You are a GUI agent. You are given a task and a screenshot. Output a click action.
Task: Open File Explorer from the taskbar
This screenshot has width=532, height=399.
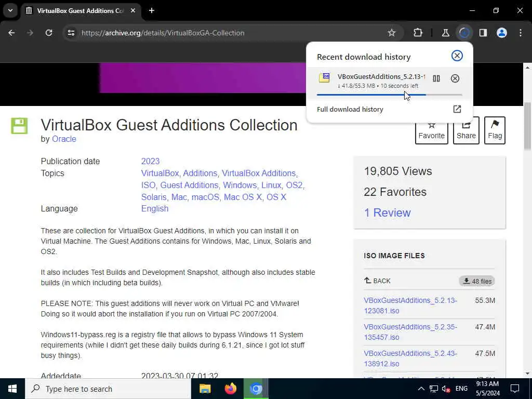click(205, 389)
